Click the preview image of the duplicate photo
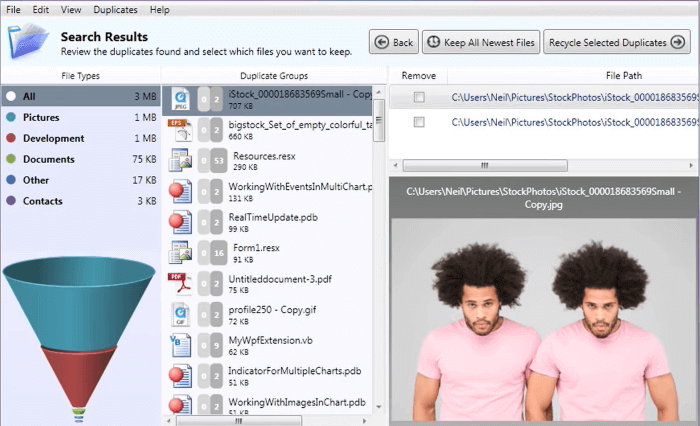Screen dimensions: 700x426 [544, 319]
